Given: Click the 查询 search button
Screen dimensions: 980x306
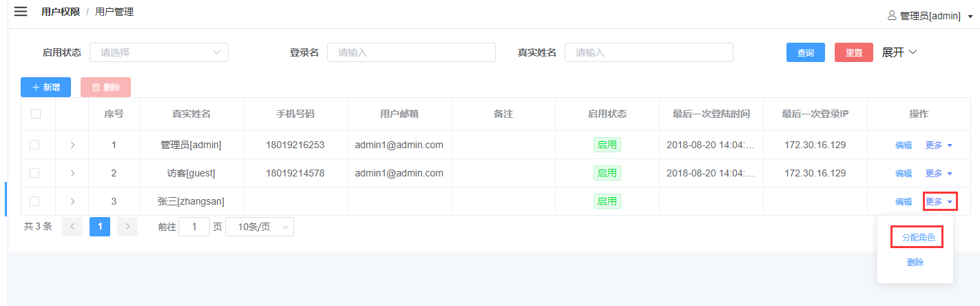Looking at the screenshot, I should point(805,53).
